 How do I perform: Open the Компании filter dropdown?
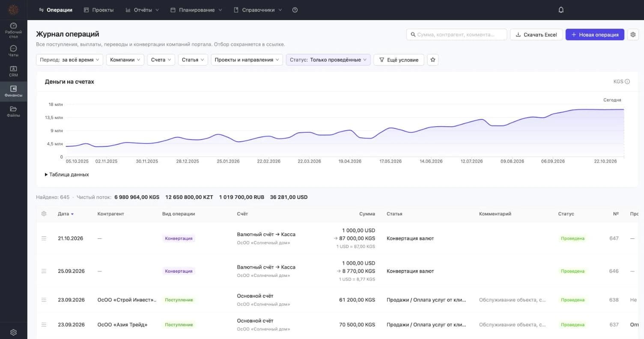pyautogui.click(x=125, y=60)
